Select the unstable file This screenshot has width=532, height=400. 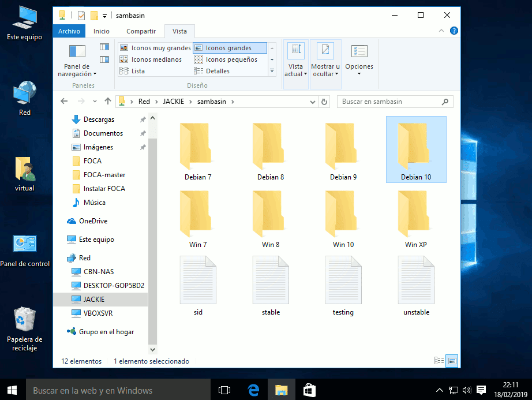click(416, 286)
